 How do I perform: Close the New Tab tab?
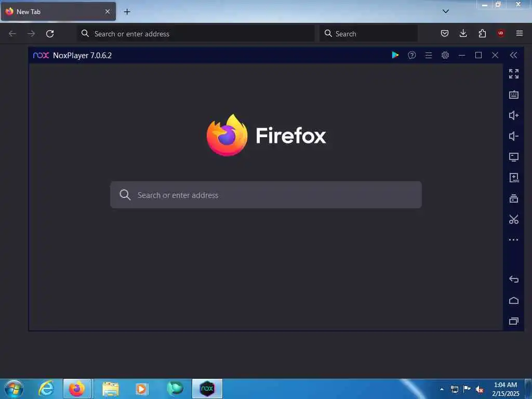pyautogui.click(x=107, y=11)
